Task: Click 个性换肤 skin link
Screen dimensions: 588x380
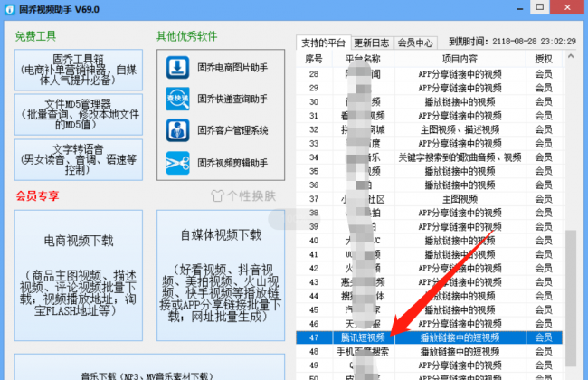Action: pos(243,195)
